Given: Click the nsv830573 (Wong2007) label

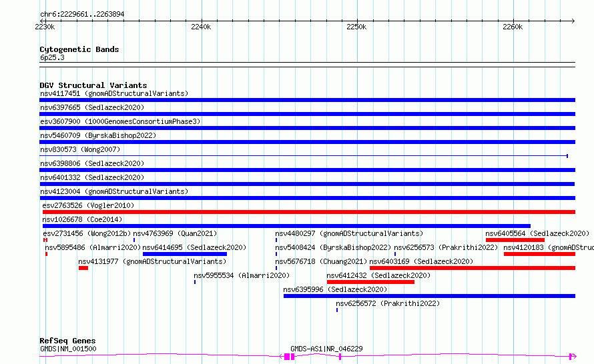Looking at the screenshot, I should (x=80, y=149).
